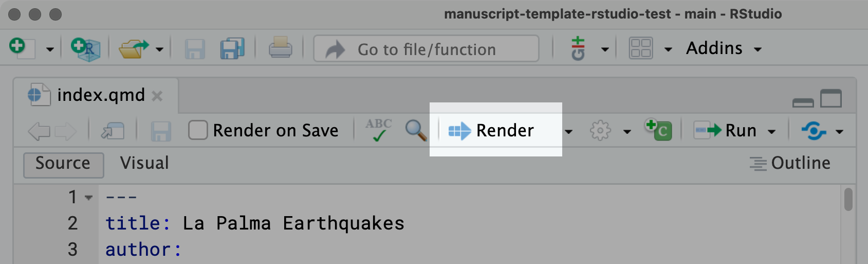The width and height of the screenshot is (868, 264).
Task: Toggle the document Outline button
Action: point(790,164)
